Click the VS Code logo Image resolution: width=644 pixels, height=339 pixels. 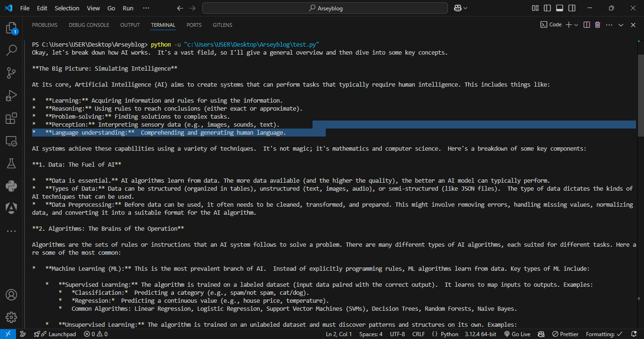(8, 8)
